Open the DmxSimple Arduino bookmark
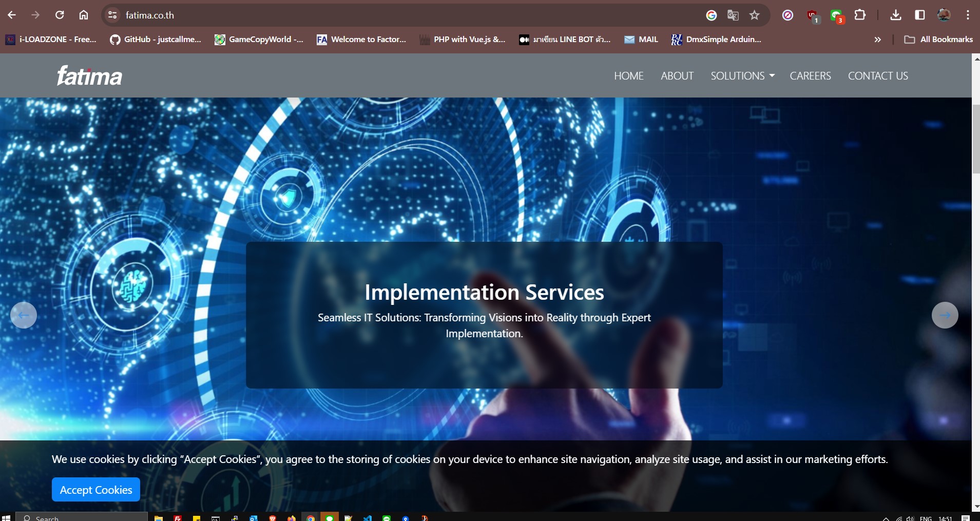The height and width of the screenshot is (521, 980). [x=716, y=40]
